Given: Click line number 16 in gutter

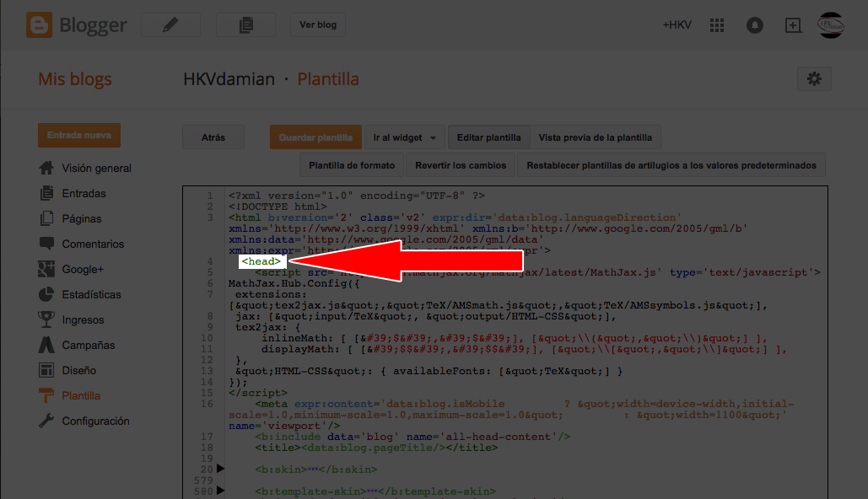Looking at the screenshot, I should (207, 404).
